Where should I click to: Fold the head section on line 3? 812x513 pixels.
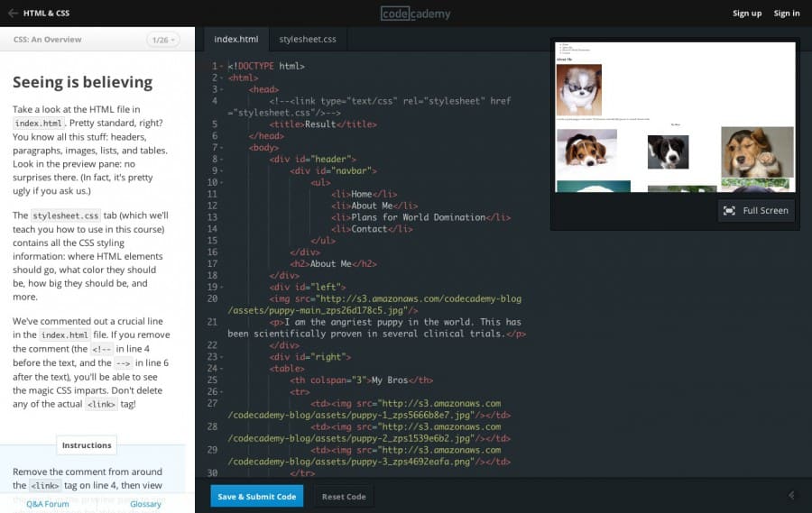(x=221, y=90)
